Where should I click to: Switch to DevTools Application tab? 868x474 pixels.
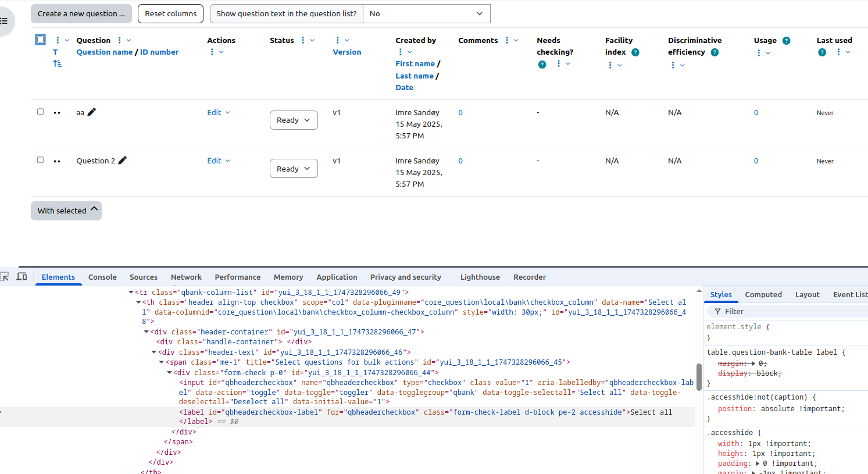click(337, 277)
